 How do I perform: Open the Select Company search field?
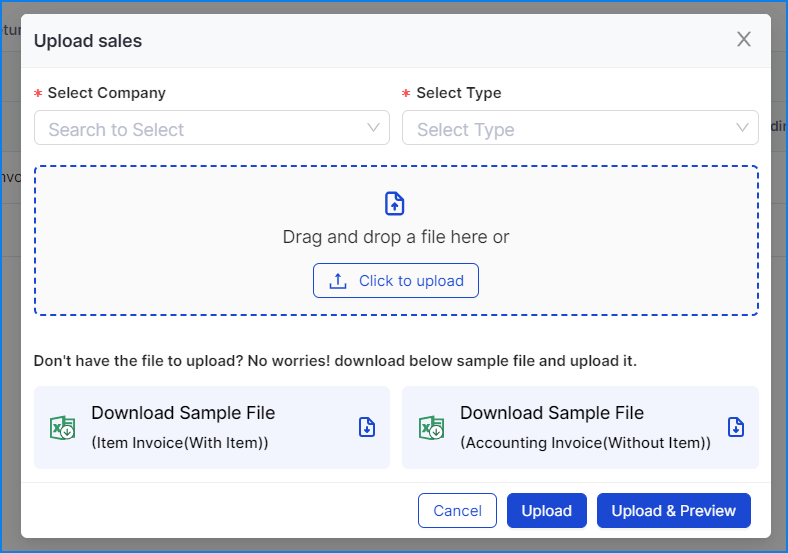(x=200, y=129)
